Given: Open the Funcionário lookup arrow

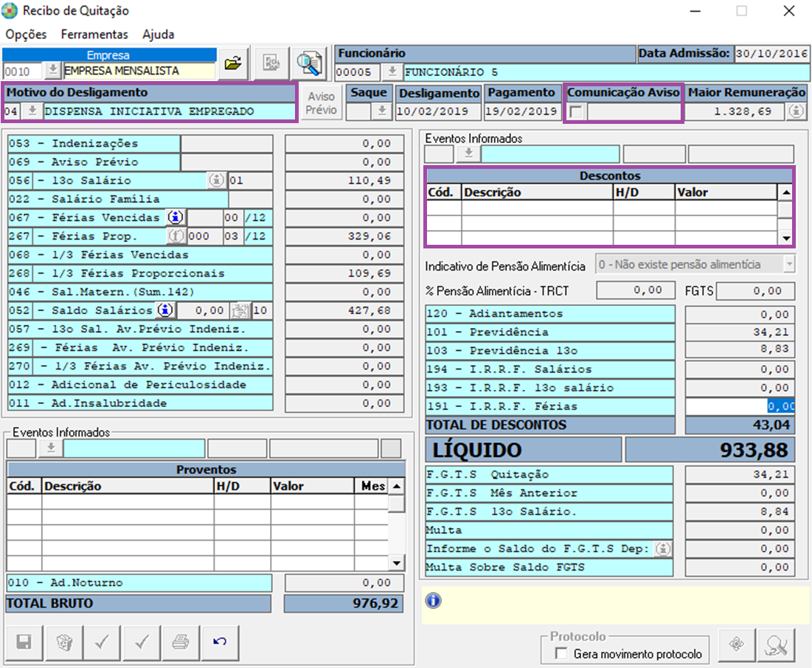Looking at the screenshot, I should pos(392,72).
